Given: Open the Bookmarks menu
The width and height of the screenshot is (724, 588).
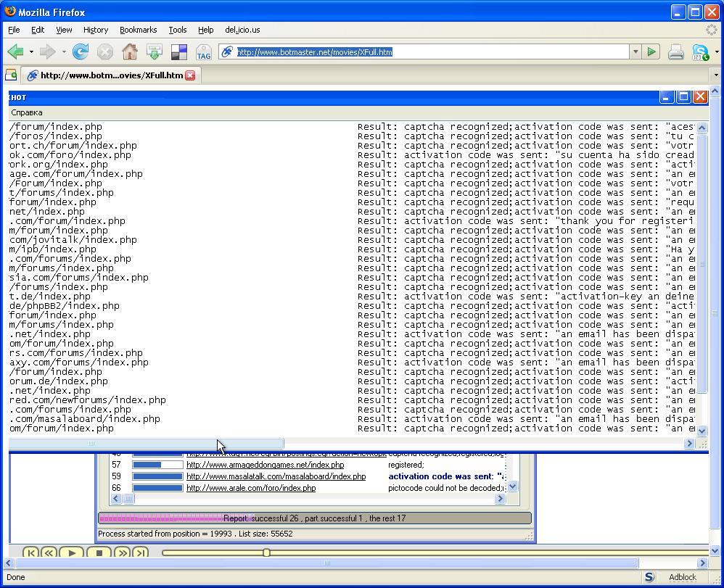Looking at the screenshot, I should (138, 30).
